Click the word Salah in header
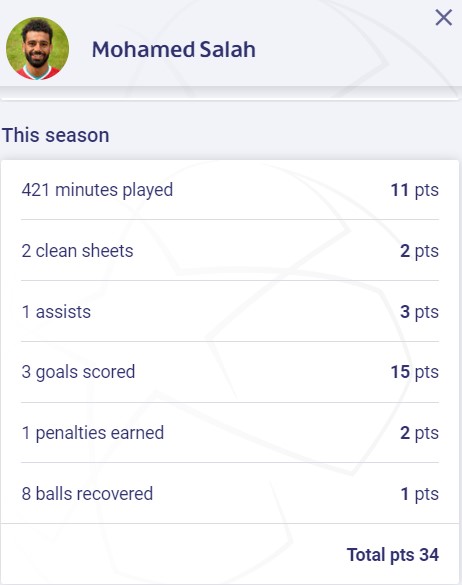 pos(228,49)
